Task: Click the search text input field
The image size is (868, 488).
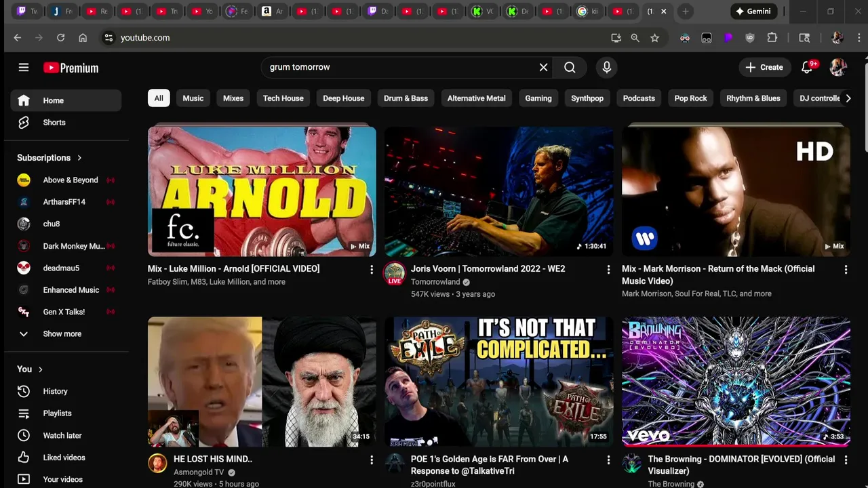Action: point(400,67)
